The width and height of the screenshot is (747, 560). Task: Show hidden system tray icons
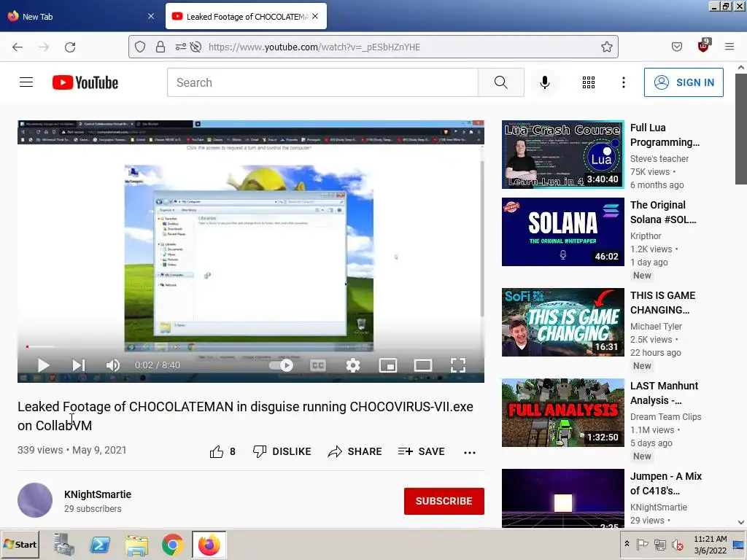tap(627, 544)
